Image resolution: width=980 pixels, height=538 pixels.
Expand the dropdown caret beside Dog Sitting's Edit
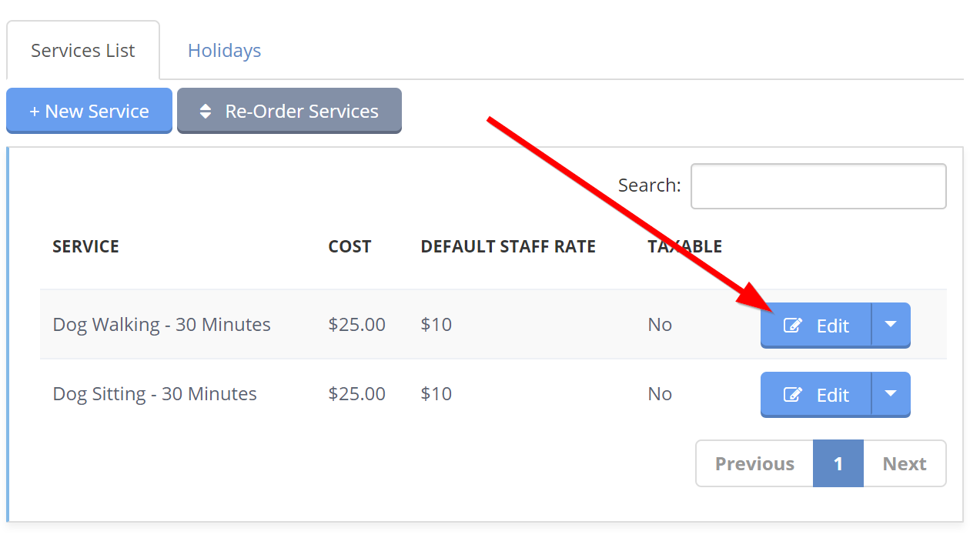click(891, 394)
